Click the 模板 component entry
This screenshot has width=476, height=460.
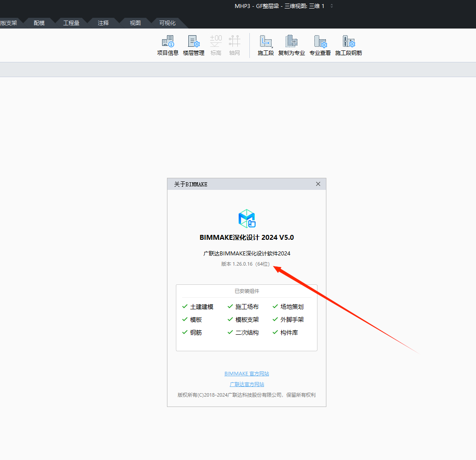[192, 320]
